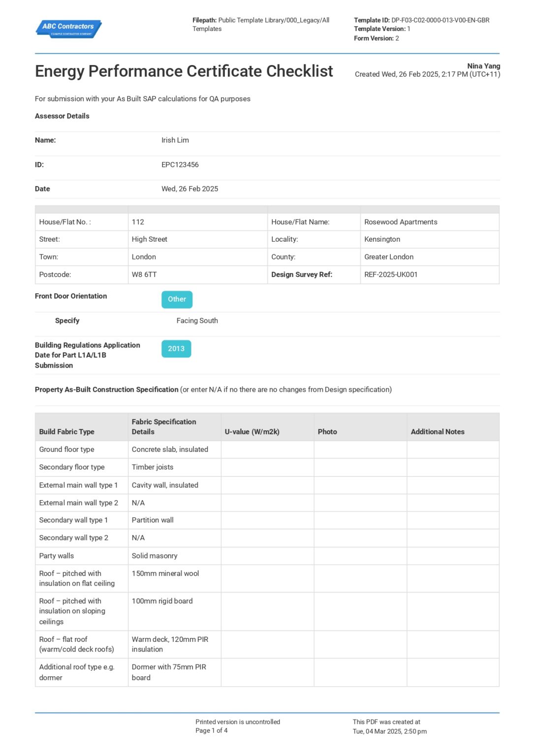Click the Additional Notes cell for Secondary floor type
Viewport: 535px width, 756px height.
453,467
